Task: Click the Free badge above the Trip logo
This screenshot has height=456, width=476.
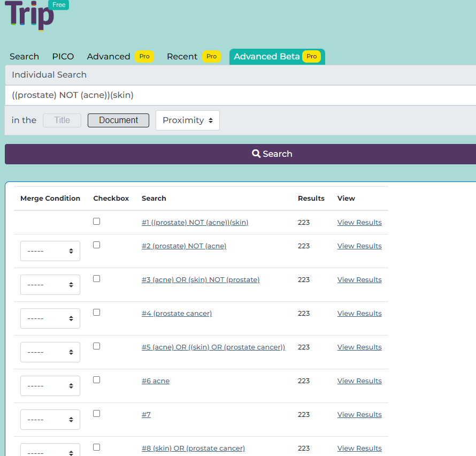Action: pyautogui.click(x=59, y=5)
